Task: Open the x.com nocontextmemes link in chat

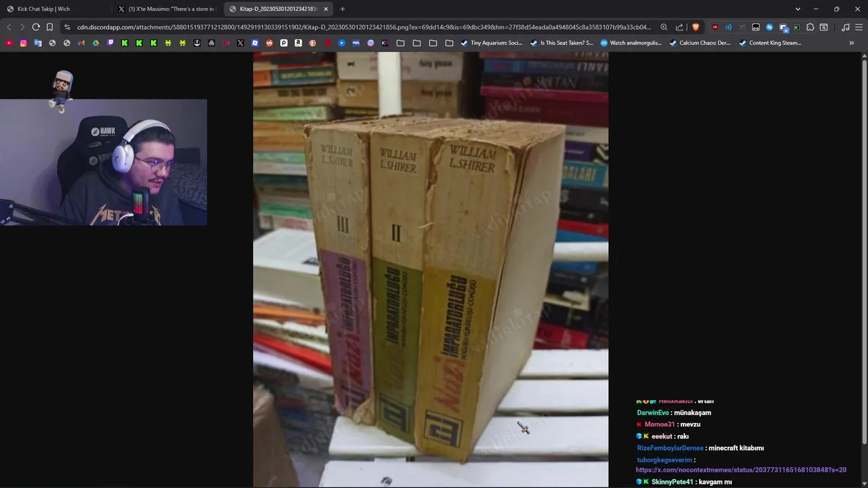Action: pyautogui.click(x=741, y=470)
